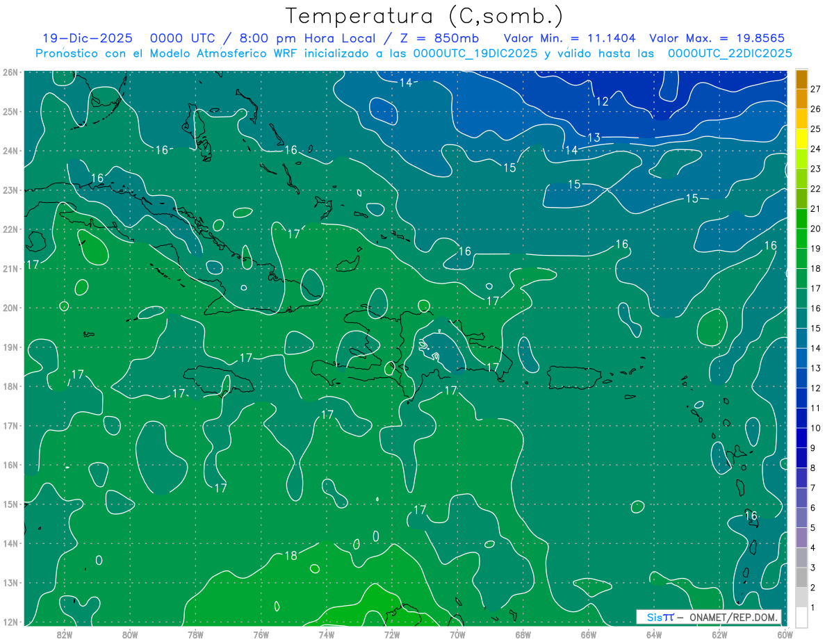The image size is (834, 644).
Task: Click the latitude axis label "12N"
Action: click(10, 622)
